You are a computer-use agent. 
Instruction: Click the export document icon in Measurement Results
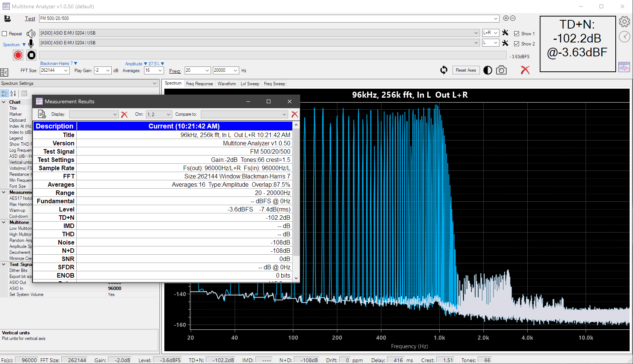(42, 114)
